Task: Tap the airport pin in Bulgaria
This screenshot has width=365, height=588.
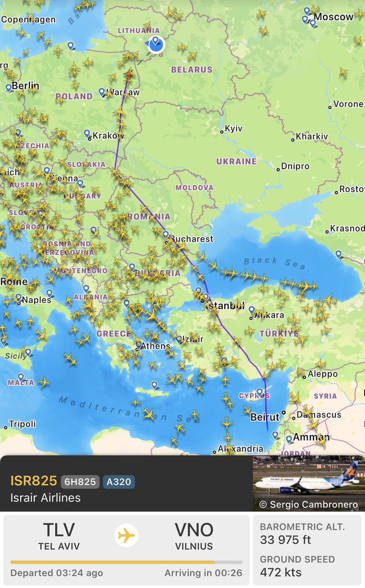Action: 131,267
